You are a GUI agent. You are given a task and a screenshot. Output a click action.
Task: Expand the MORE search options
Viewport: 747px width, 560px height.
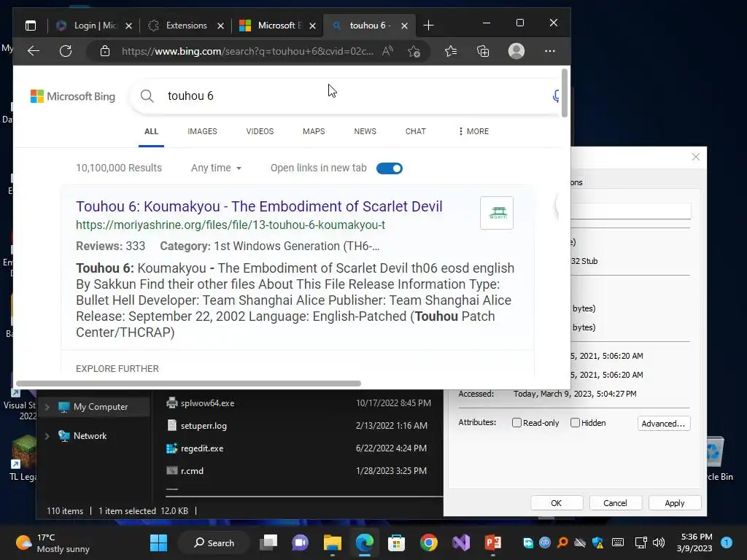(x=473, y=131)
